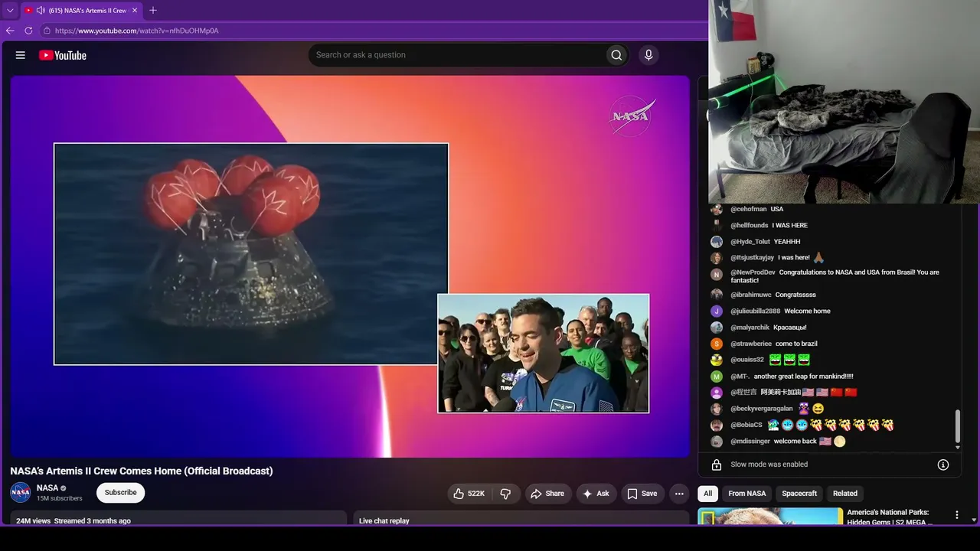Click the Live chat replay label
Image resolution: width=980 pixels, height=551 pixels.
(384, 521)
